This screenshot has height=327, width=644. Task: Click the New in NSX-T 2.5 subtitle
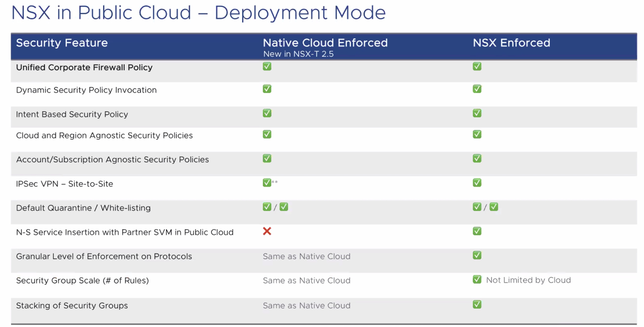point(298,54)
